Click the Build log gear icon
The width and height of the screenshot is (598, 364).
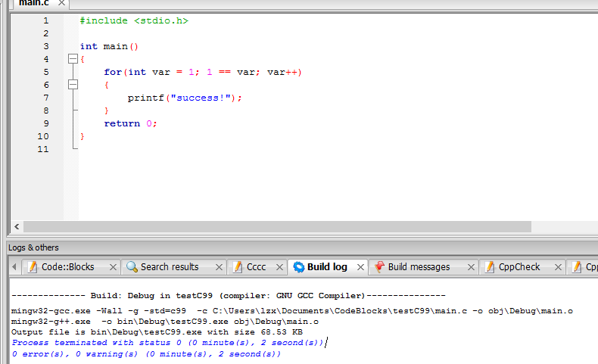299,267
